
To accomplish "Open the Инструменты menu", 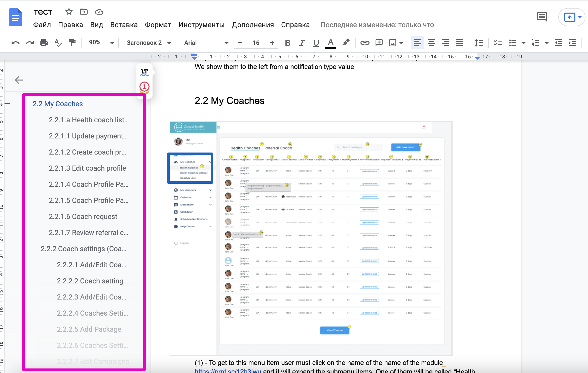I will [202, 25].
